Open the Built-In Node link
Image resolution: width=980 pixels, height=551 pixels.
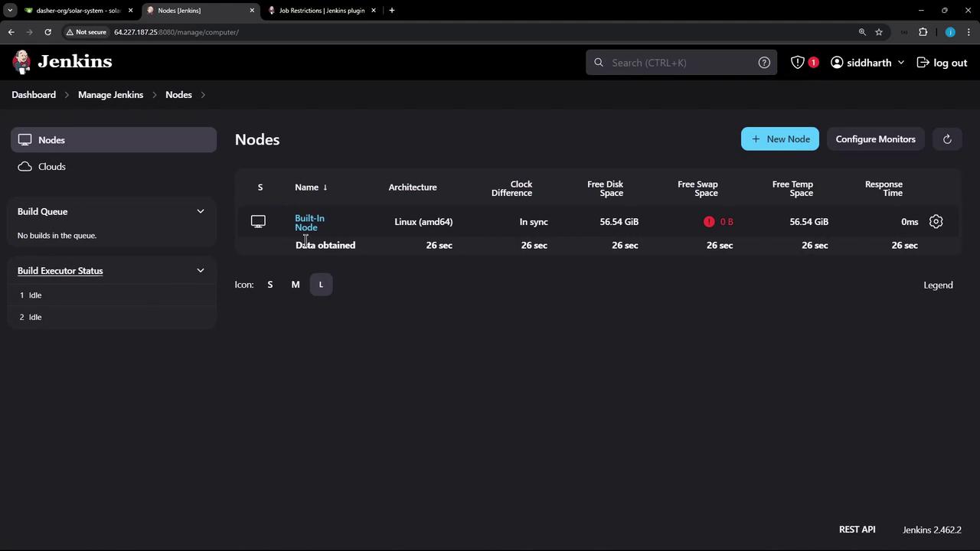pyautogui.click(x=309, y=223)
